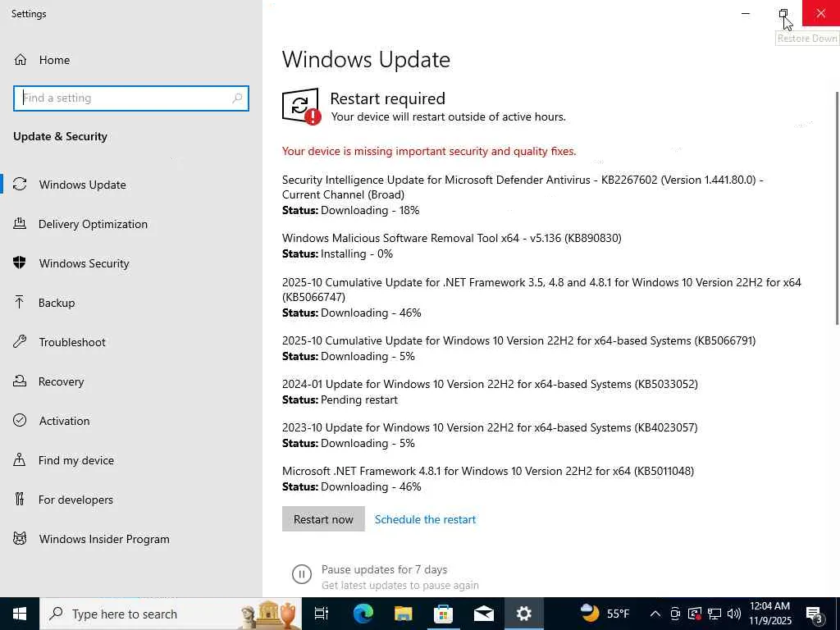
Task: Click Security Intelligence Update KB2267602 text
Action: pos(523,187)
